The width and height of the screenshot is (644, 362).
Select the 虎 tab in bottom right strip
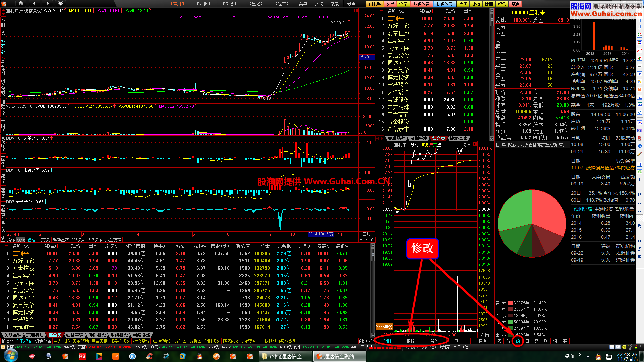[518, 341]
